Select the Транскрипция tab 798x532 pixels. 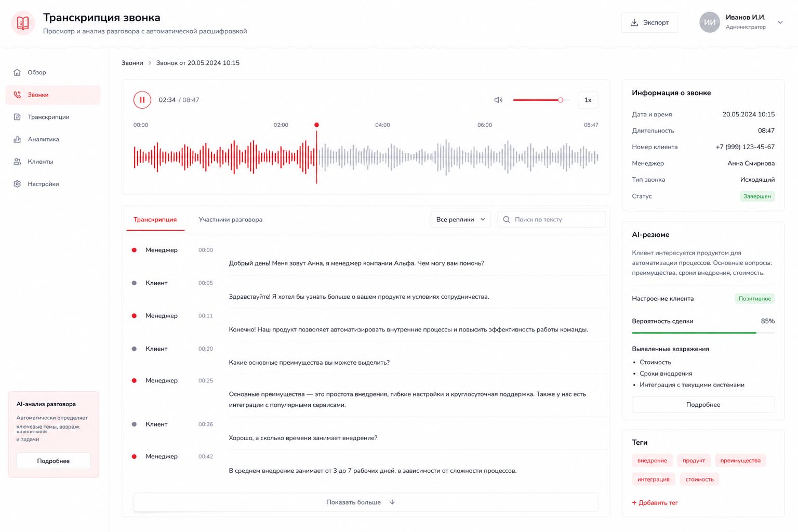pyautogui.click(x=155, y=219)
